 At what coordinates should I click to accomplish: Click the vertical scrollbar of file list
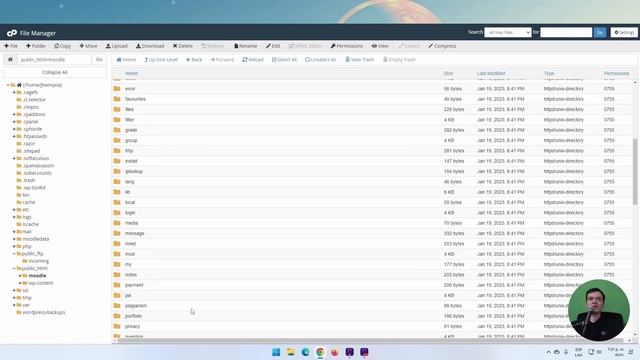(x=635, y=171)
